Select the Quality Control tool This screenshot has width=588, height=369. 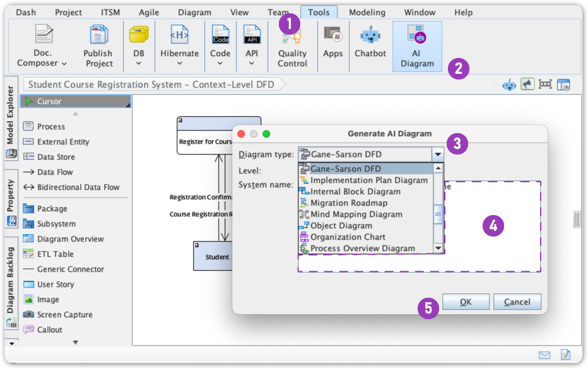pos(292,44)
